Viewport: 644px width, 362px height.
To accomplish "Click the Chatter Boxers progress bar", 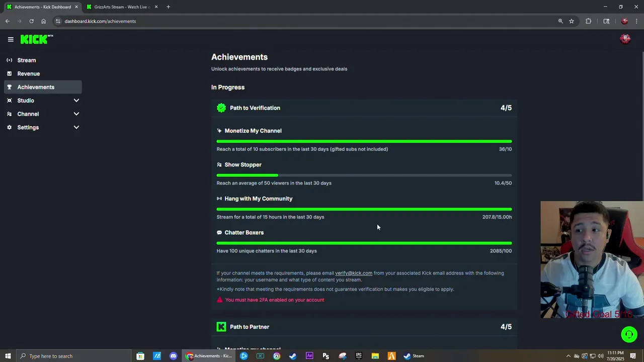I will pyautogui.click(x=364, y=243).
